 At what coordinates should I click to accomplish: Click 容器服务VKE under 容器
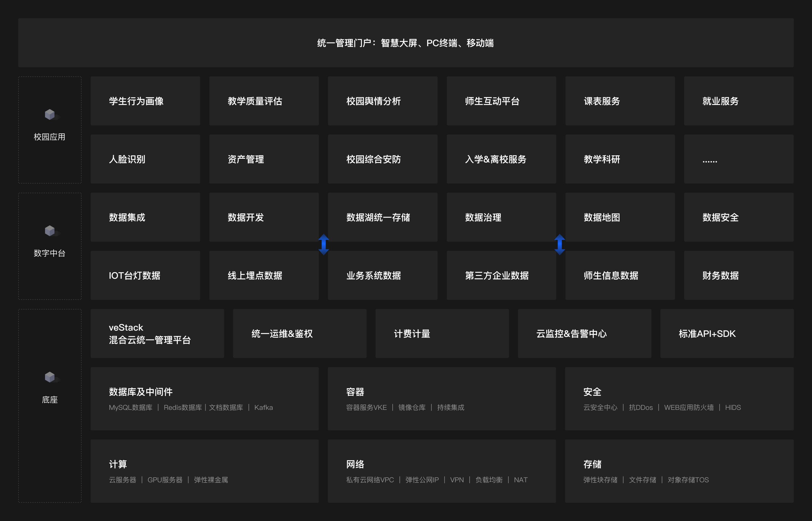tap(366, 407)
